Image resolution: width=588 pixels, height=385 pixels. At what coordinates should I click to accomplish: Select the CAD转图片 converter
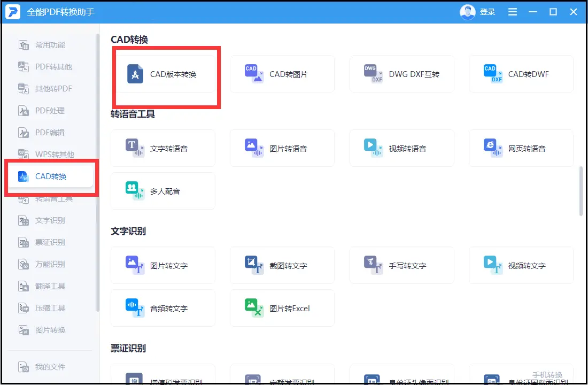[x=282, y=73]
